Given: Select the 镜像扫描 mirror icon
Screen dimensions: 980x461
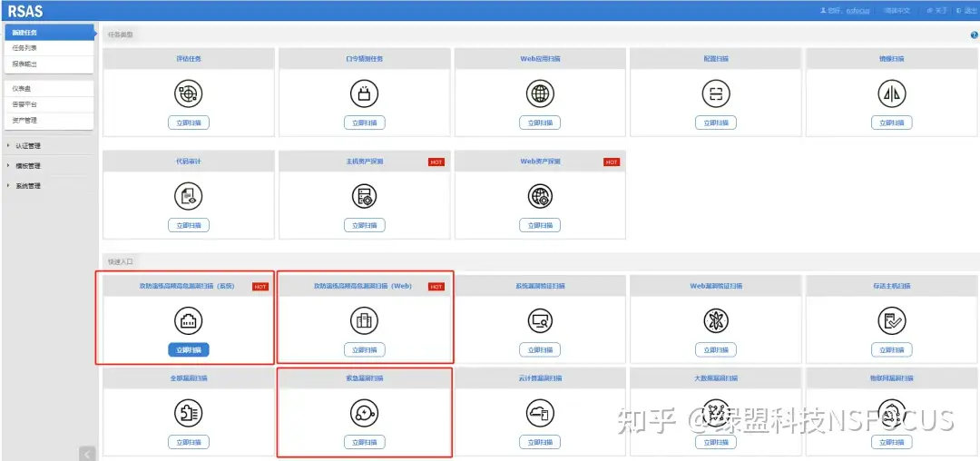Looking at the screenshot, I should click(892, 93).
